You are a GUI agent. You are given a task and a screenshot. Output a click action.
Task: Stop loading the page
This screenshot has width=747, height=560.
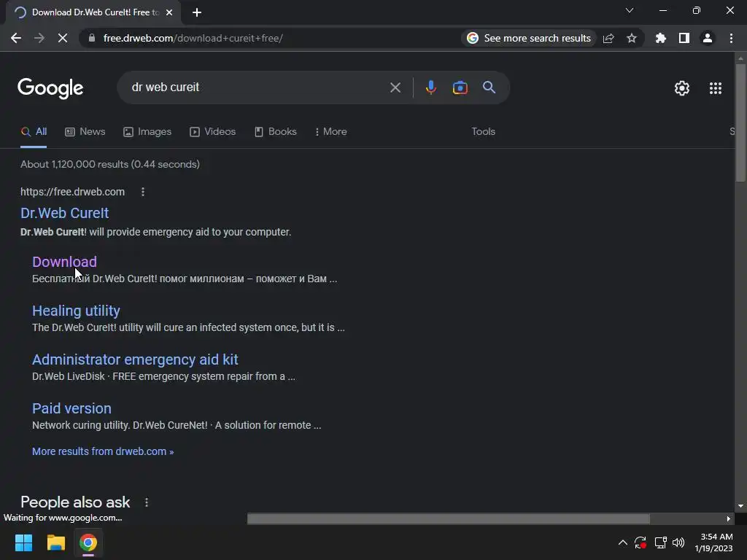(63, 38)
